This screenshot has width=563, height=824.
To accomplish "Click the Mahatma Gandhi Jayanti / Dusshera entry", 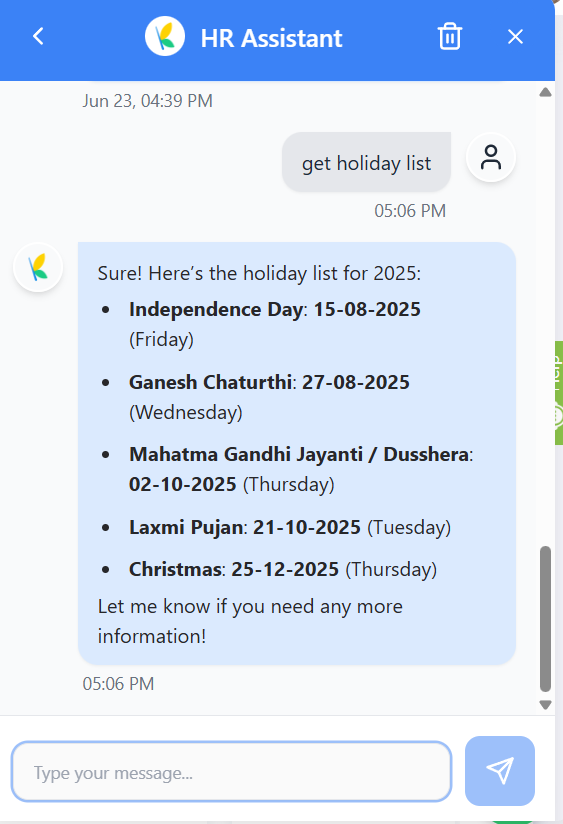I will pos(301,469).
